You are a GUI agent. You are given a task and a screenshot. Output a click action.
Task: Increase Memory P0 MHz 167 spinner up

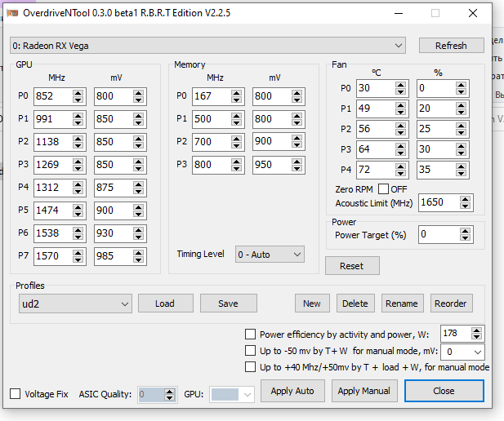236,93
